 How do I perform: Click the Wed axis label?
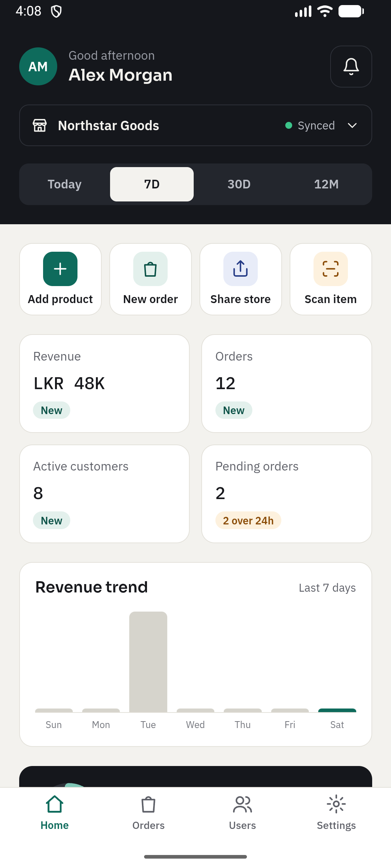(x=195, y=725)
